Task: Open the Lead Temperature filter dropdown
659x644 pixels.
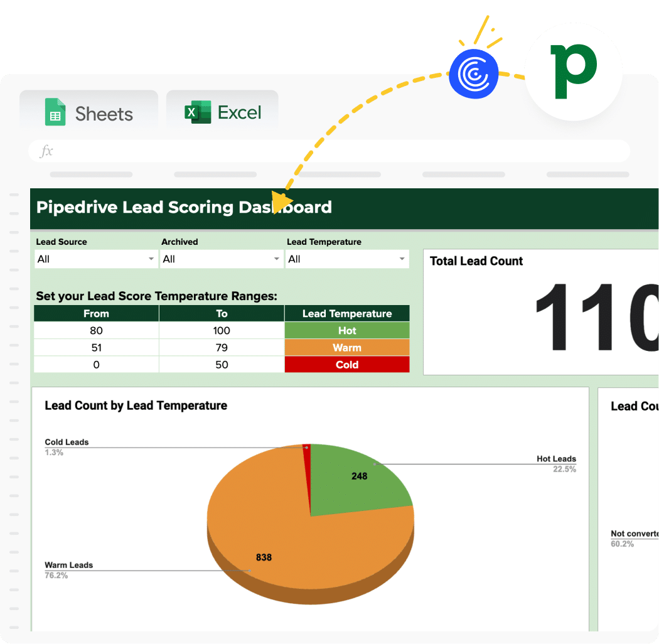Action: coord(347,259)
